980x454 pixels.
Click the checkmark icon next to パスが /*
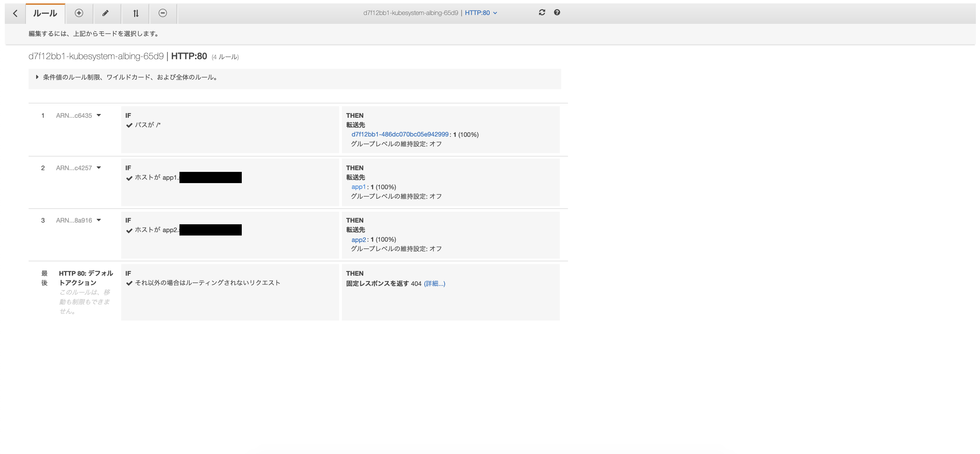pyautogui.click(x=130, y=125)
